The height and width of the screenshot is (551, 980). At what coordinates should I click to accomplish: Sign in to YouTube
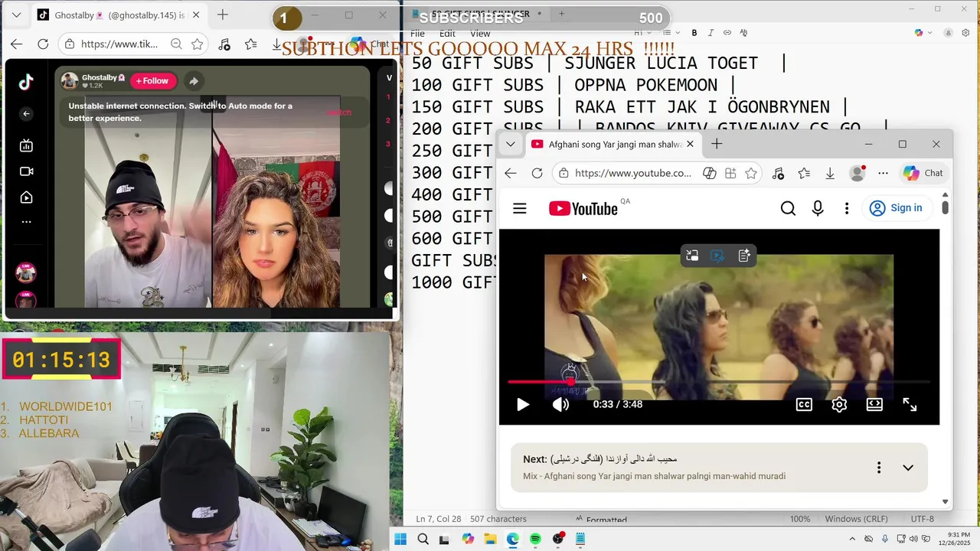[x=896, y=208]
